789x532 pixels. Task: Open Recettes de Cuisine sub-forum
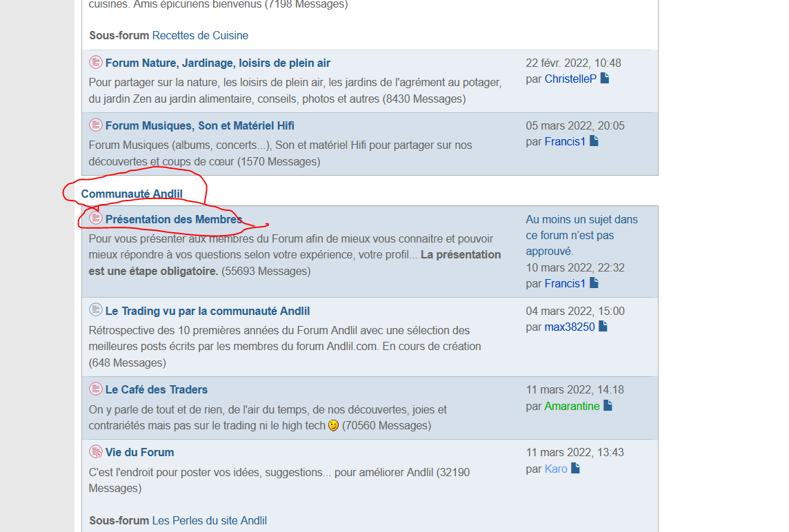[x=200, y=36]
